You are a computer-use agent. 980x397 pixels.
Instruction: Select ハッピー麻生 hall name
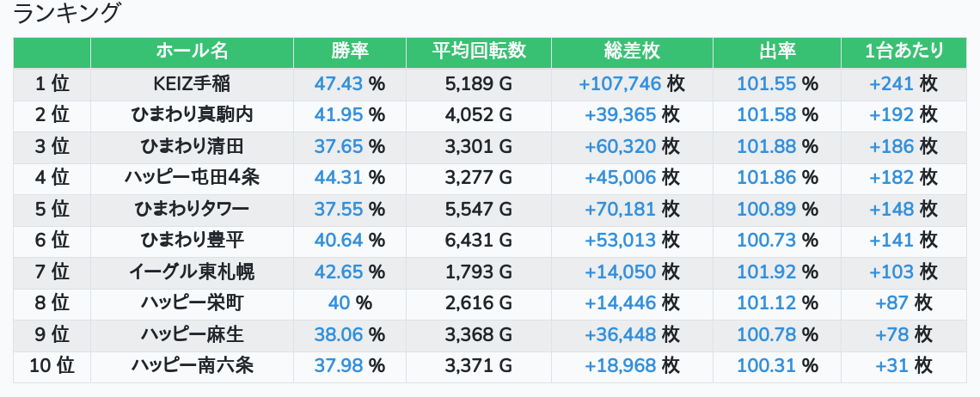[x=192, y=334]
